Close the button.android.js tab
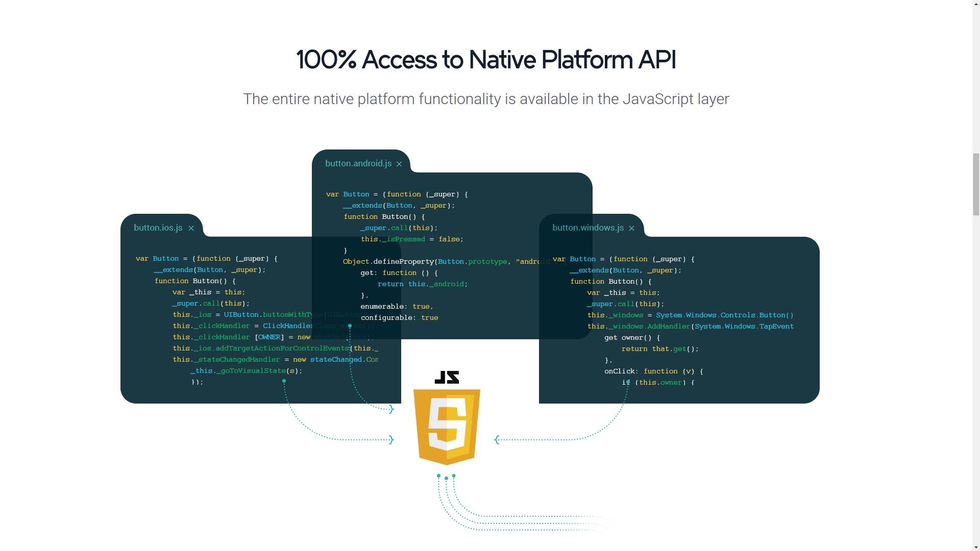This screenshot has width=980, height=551. [399, 164]
